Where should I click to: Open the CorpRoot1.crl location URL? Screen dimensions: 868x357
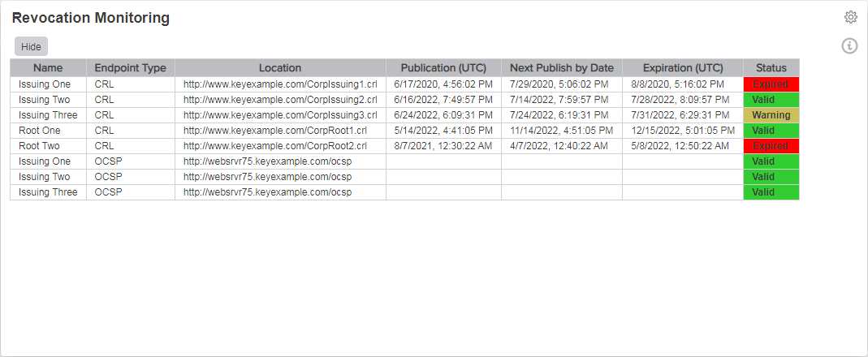pos(275,131)
